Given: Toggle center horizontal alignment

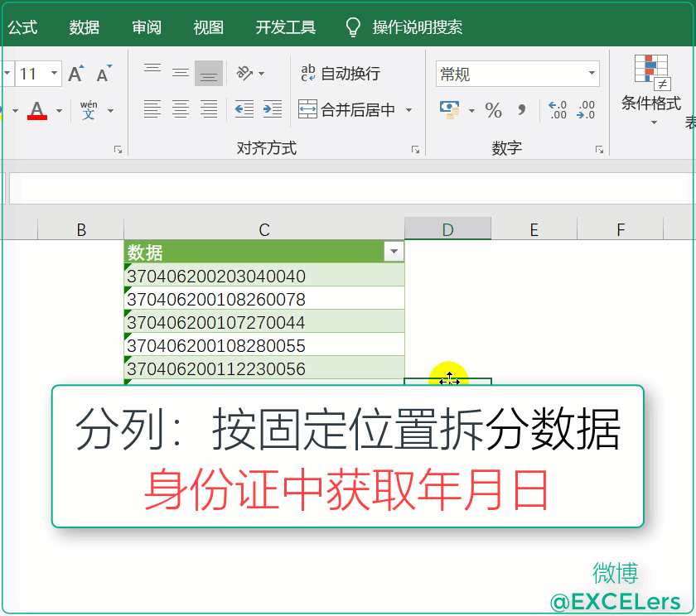Looking at the screenshot, I should tap(181, 109).
